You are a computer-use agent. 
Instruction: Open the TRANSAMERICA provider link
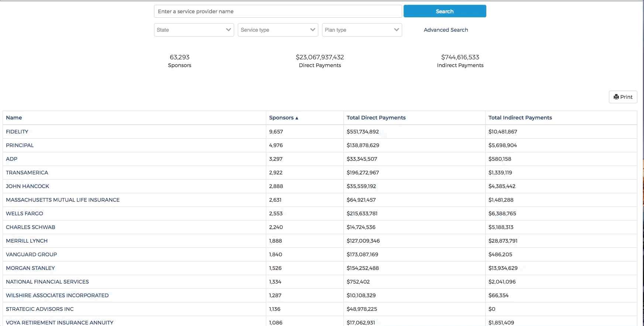[x=27, y=173]
